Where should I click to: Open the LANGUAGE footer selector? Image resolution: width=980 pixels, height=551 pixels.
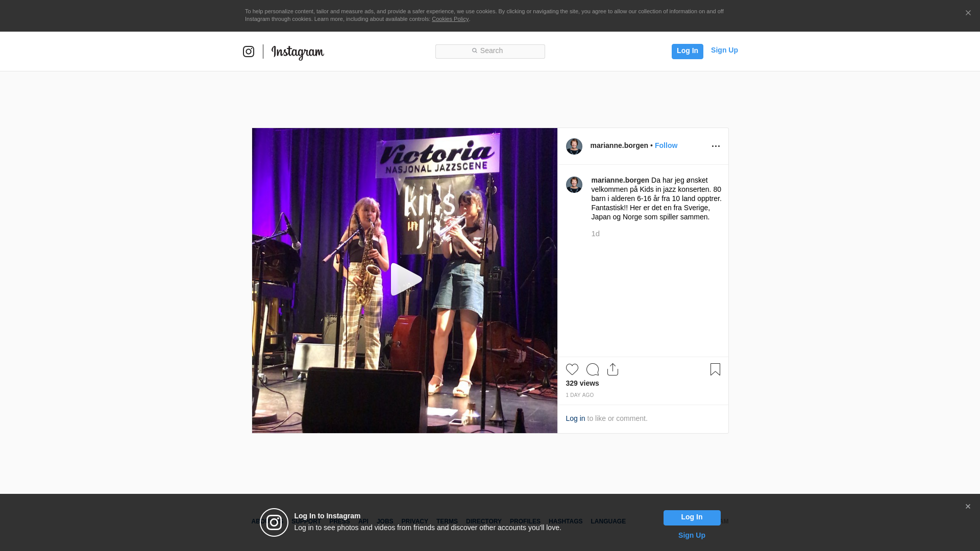click(608, 521)
